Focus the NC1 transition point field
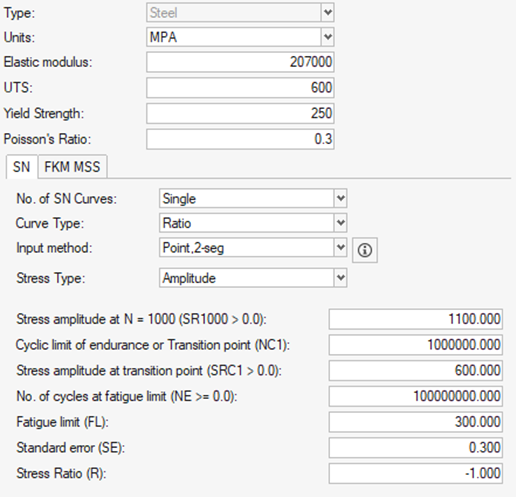Image resolution: width=516 pixels, height=497 pixels. [x=416, y=345]
